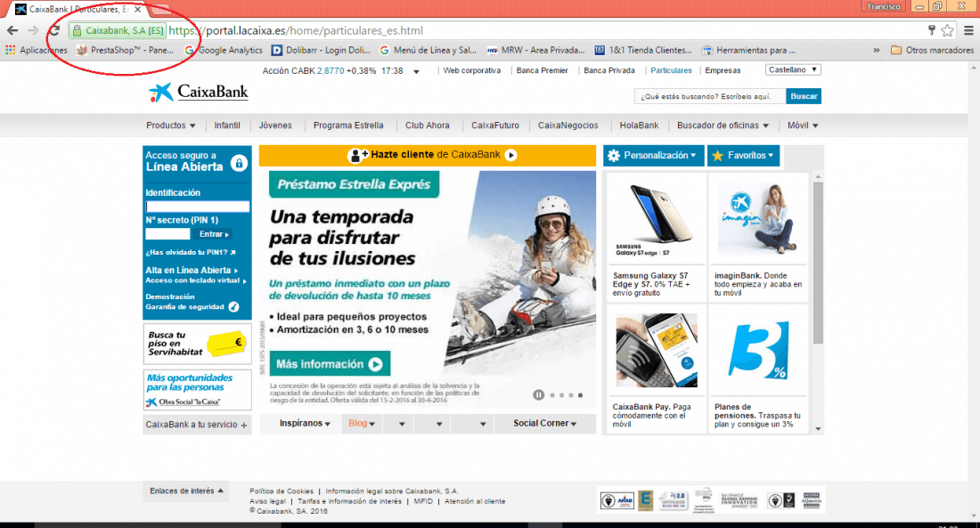Open the Club Ahora menu item

pos(427,126)
